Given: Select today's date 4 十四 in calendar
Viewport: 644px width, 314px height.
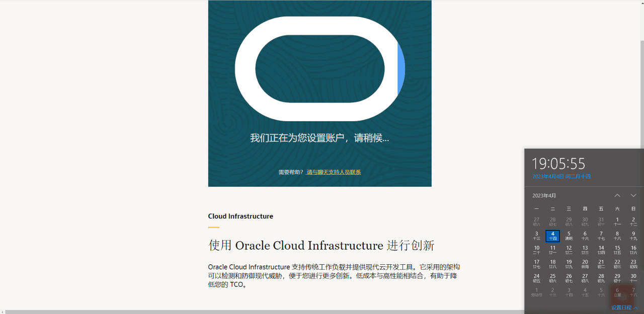Looking at the screenshot, I should pyautogui.click(x=552, y=236).
